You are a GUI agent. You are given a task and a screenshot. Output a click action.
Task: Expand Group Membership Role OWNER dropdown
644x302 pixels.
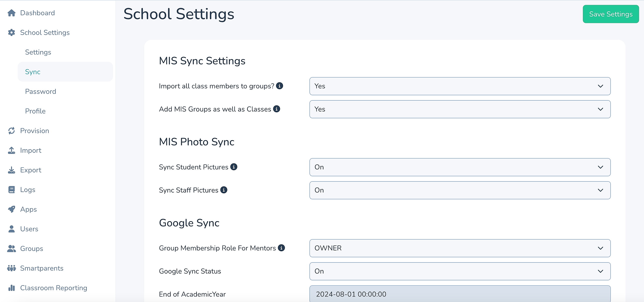click(x=460, y=248)
